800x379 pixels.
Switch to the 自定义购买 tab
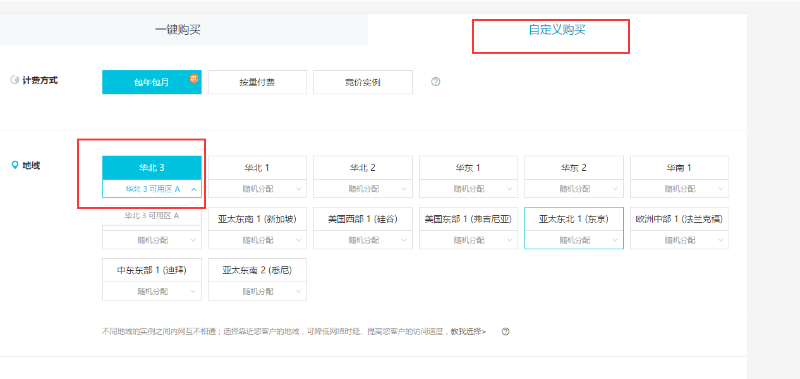pos(557,30)
